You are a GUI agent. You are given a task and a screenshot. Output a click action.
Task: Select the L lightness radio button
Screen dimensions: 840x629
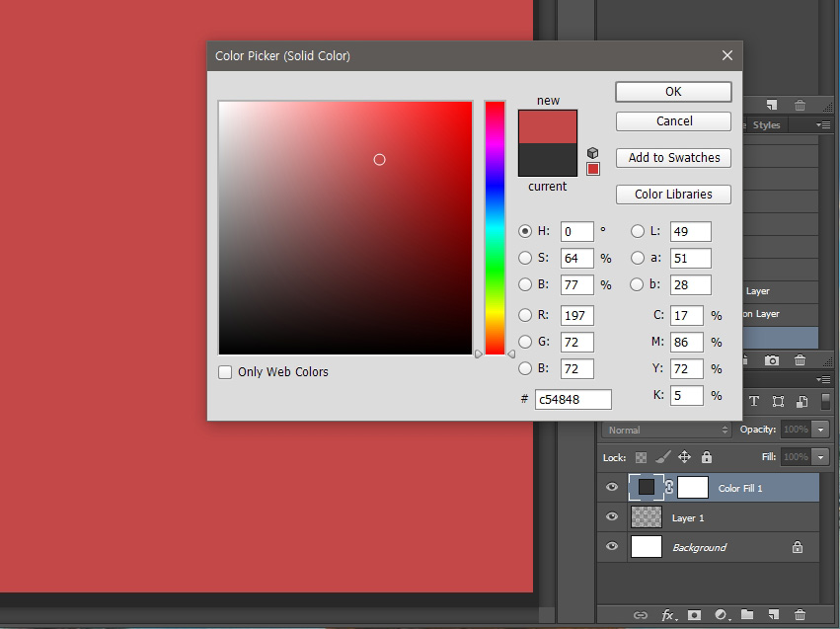click(x=638, y=231)
